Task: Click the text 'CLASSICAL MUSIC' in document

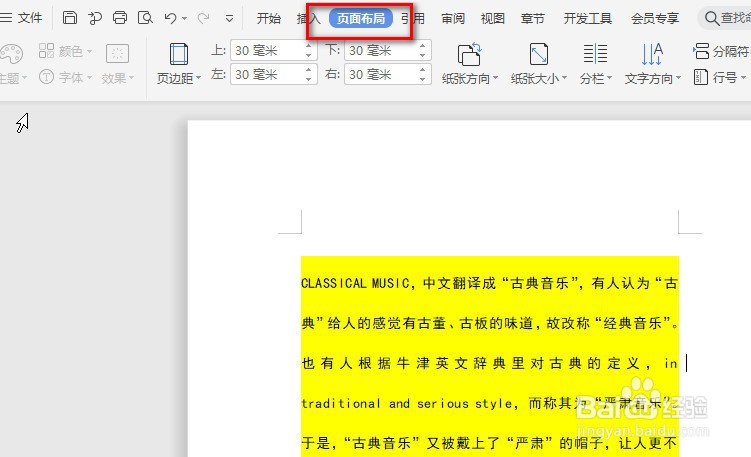Action: pyautogui.click(x=355, y=283)
